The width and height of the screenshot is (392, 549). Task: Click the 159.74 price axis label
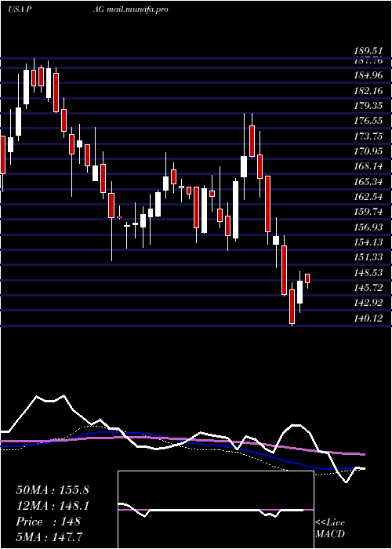tap(368, 212)
